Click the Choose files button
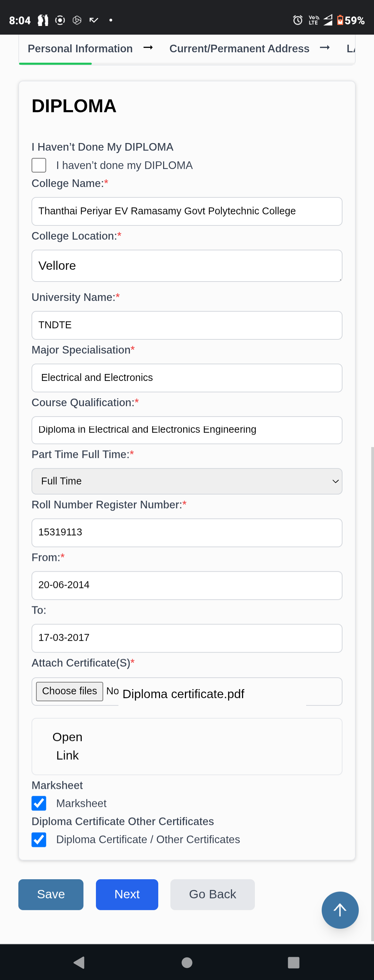The image size is (374, 980). pyautogui.click(x=69, y=691)
